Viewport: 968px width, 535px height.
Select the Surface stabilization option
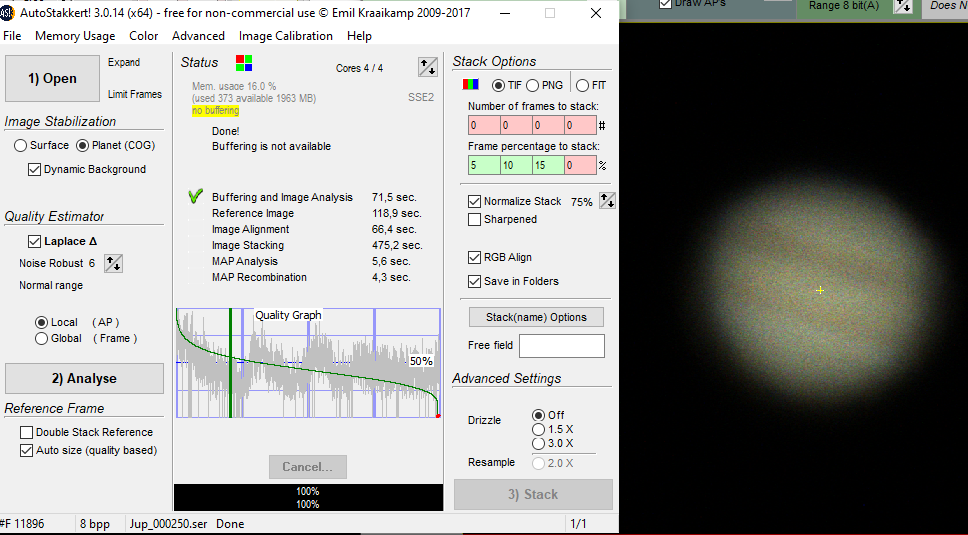[x=20, y=146]
